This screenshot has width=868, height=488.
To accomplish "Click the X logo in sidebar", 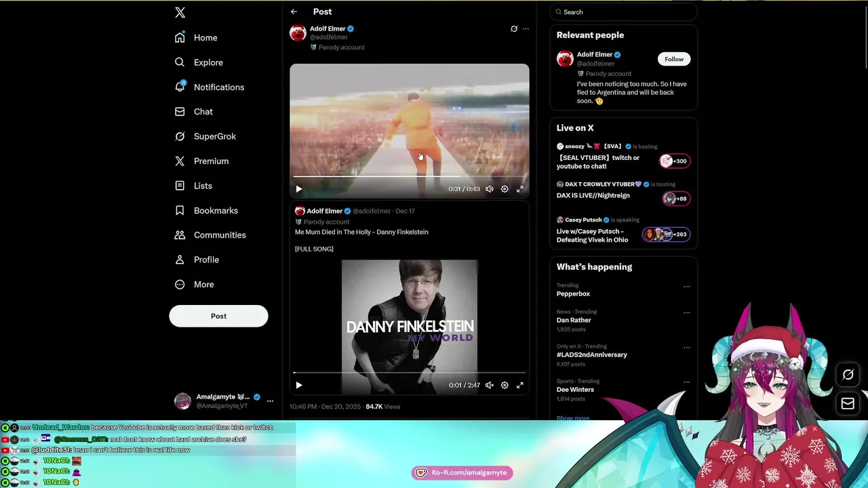I will 180,12.
